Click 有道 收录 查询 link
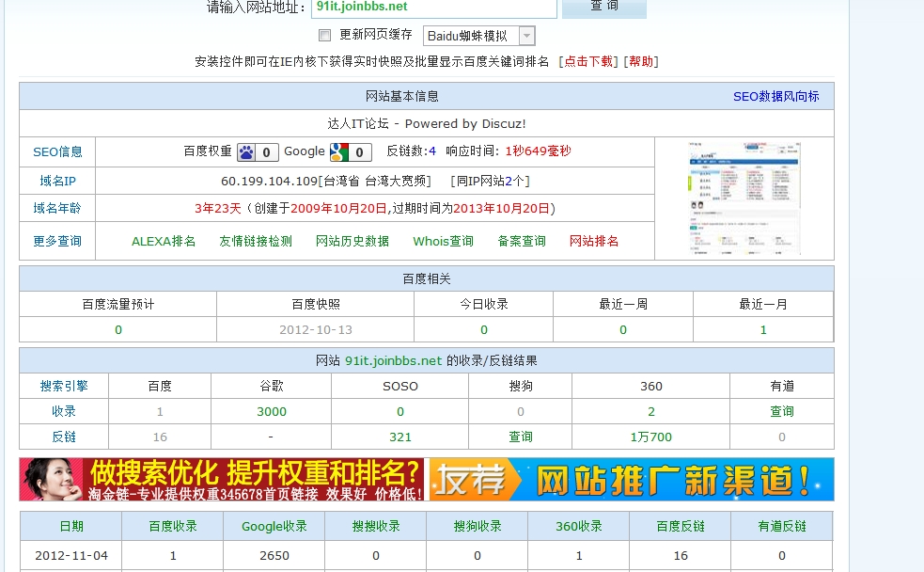924x572 pixels. (782, 412)
